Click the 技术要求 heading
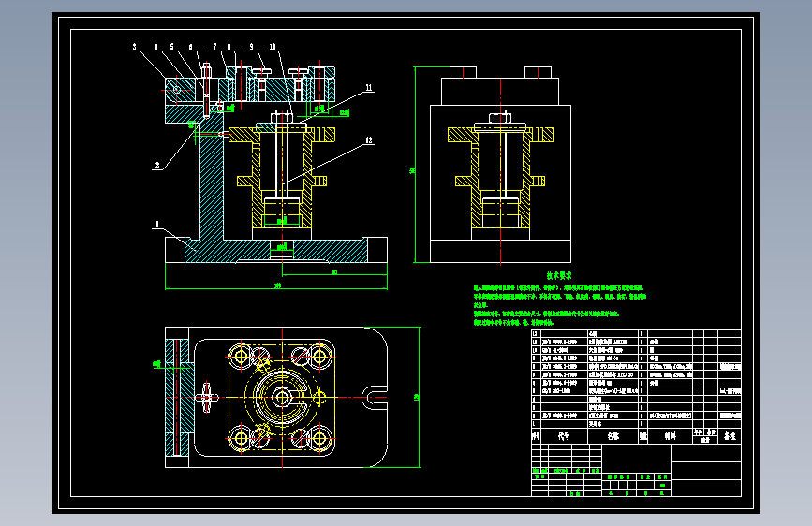This screenshot has height=526, width=812. (x=559, y=275)
